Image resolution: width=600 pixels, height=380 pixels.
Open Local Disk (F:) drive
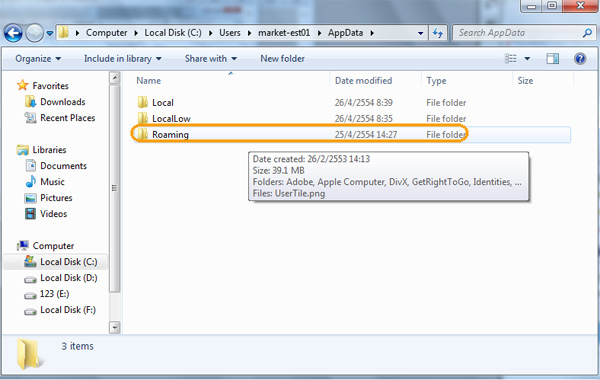click(x=68, y=310)
